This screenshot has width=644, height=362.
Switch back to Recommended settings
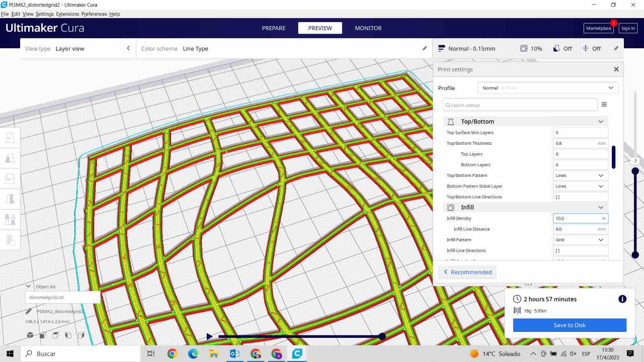click(x=467, y=272)
